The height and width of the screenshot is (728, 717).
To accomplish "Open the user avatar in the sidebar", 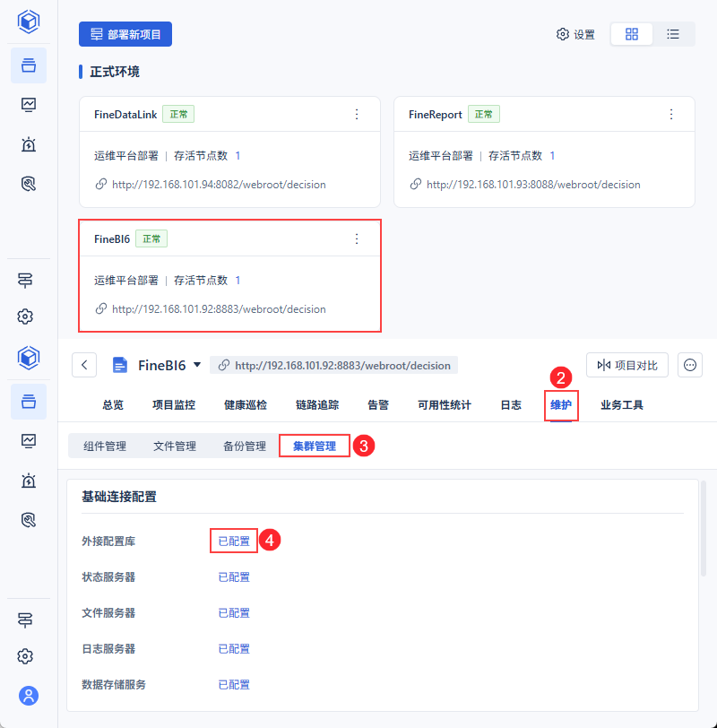I will [29, 695].
